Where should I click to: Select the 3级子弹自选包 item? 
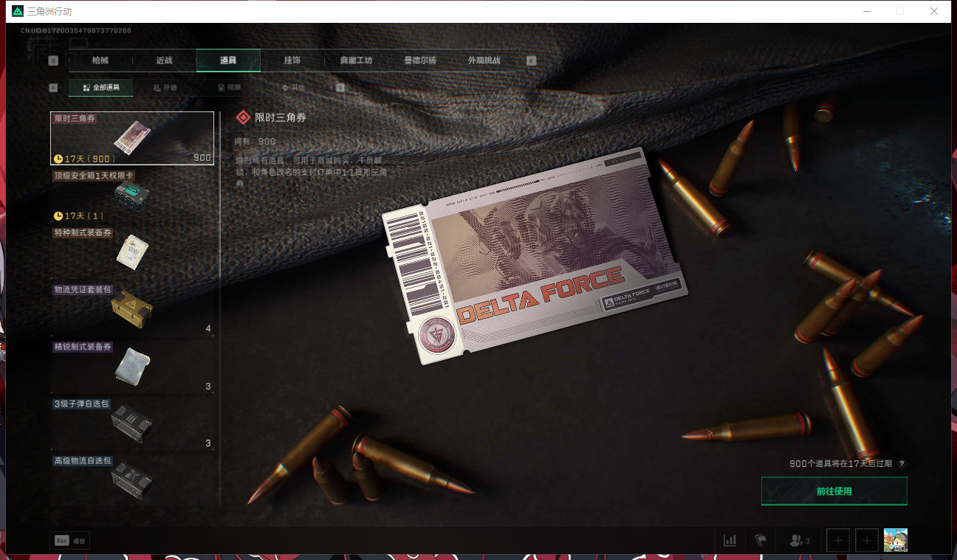132,424
